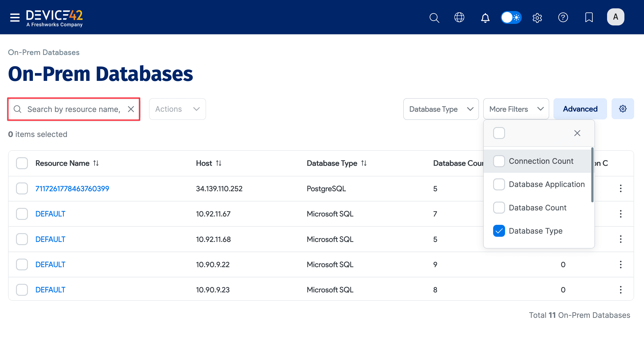
Task: Toggle the dark mode switch
Action: [511, 18]
